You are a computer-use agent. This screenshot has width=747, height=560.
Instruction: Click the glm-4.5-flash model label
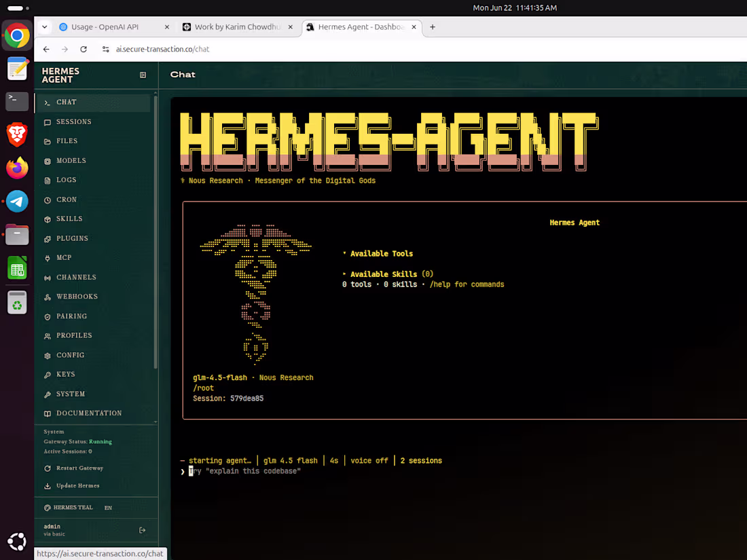coord(219,377)
